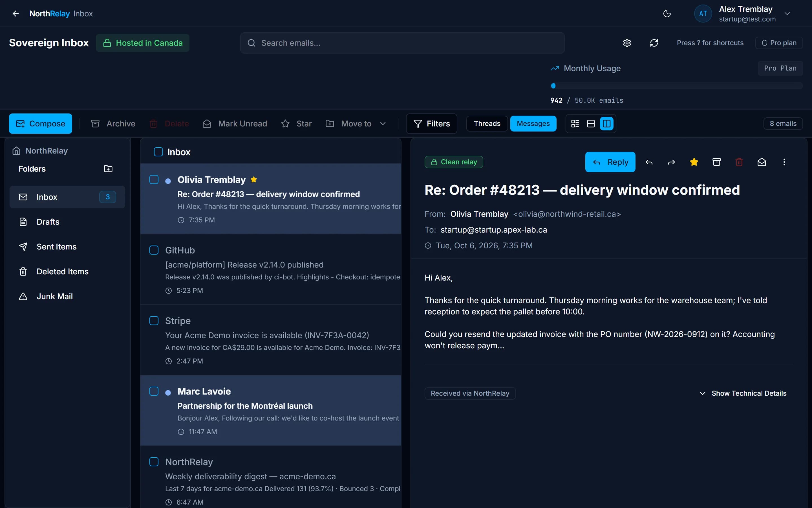Delete the open email via red trash icon
This screenshot has width=812, height=508.
coord(739,162)
